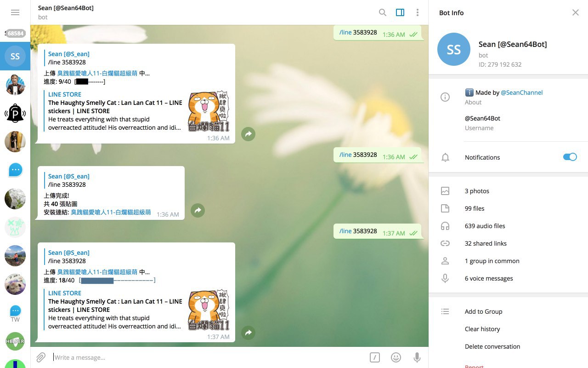Screen dimensions: 588x368
Task: Click the "ID: 279 192 632" text
Action: (500, 64)
